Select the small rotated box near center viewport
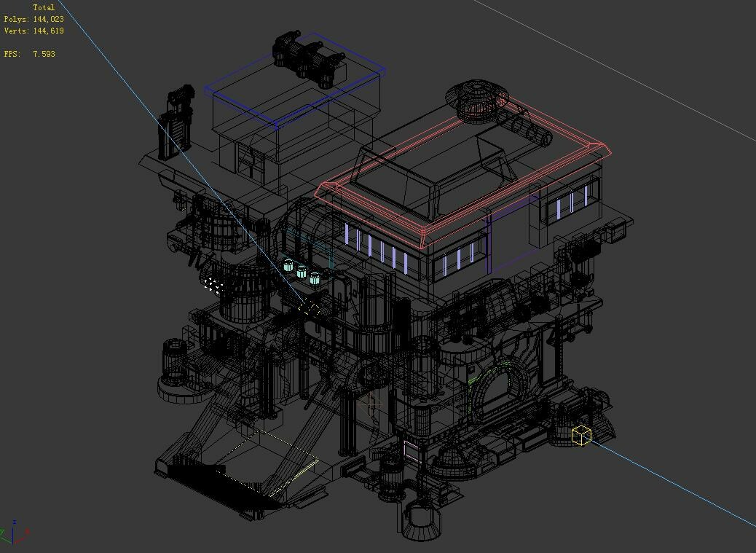Viewport: 756px width, 553px height. (309, 307)
